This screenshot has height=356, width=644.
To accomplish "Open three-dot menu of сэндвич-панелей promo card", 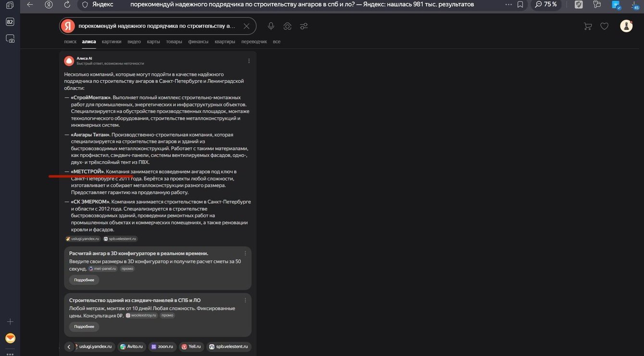I will tap(245, 300).
